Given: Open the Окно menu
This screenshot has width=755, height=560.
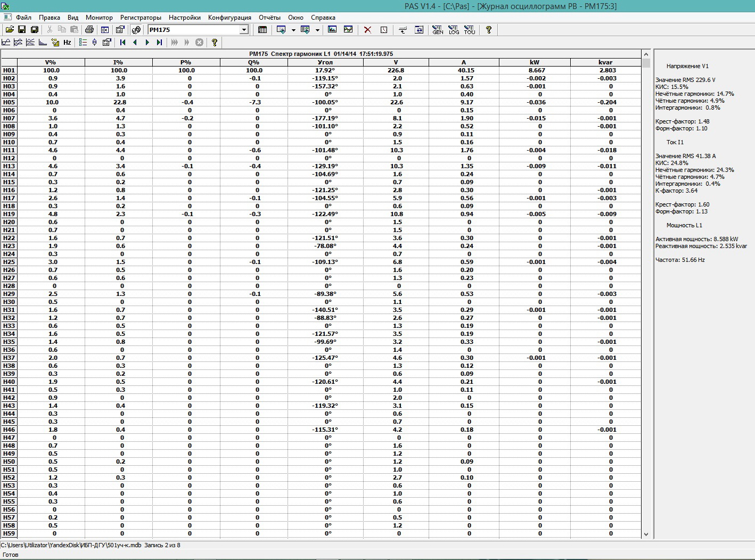Looking at the screenshot, I should click(296, 18).
